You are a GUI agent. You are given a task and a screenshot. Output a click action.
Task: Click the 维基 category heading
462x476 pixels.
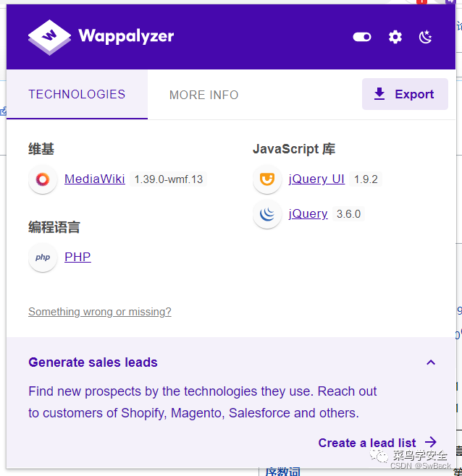[x=41, y=149]
